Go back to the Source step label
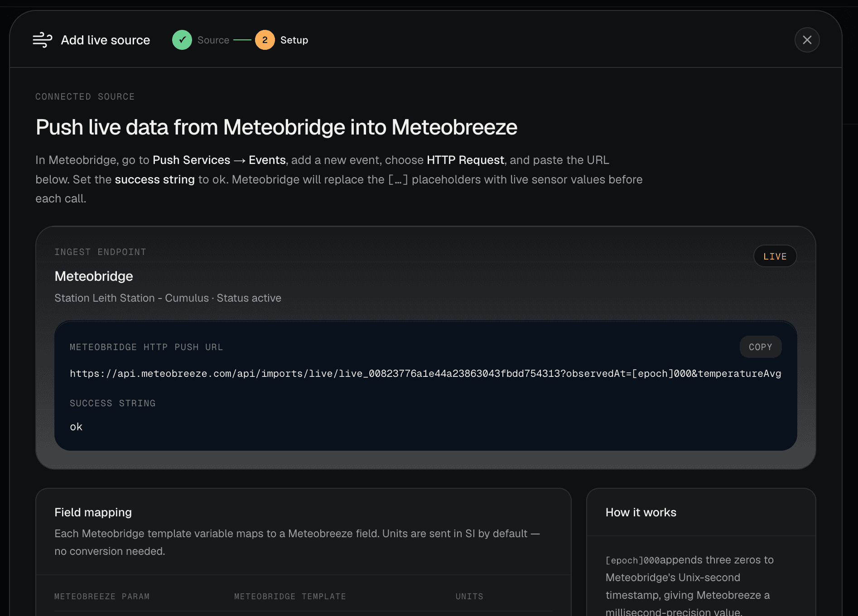Image resolution: width=858 pixels, height=616 pixels. 213,40
